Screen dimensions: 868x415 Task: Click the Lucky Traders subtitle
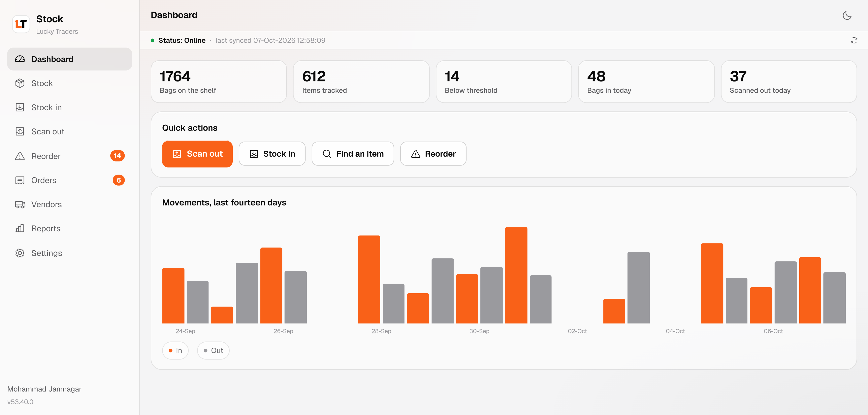click(x=57, y=31)
